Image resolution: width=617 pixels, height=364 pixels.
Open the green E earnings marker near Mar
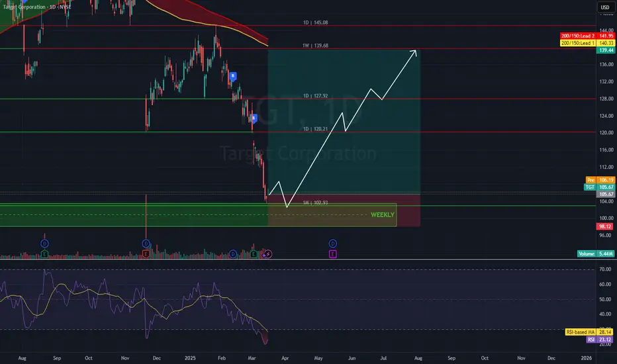point(254,254)
